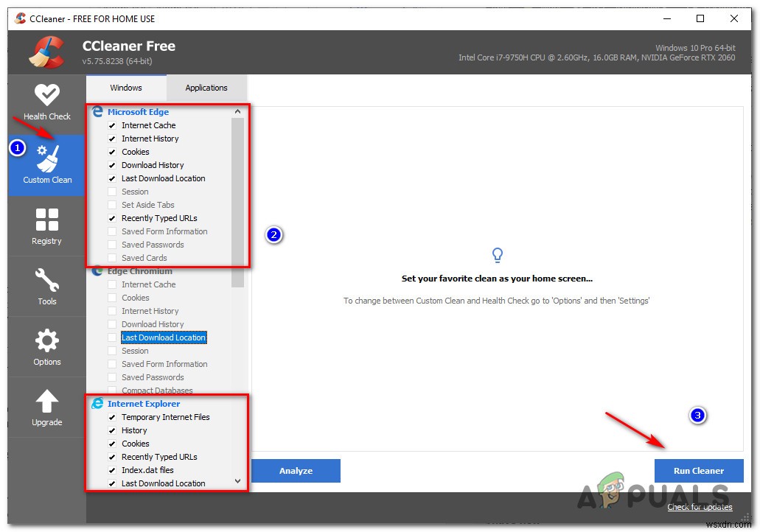Screen dimensions: 760x532
Task: Click the scroll-down chevron below Internet Explorer list
Action: 237,480
